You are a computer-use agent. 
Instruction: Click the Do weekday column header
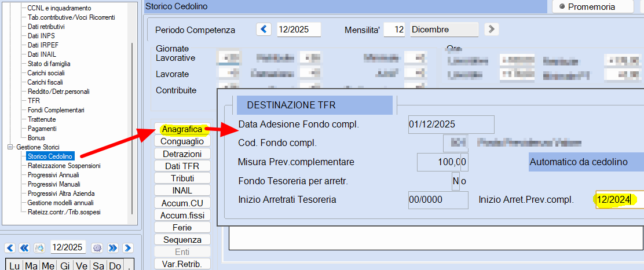115,266
